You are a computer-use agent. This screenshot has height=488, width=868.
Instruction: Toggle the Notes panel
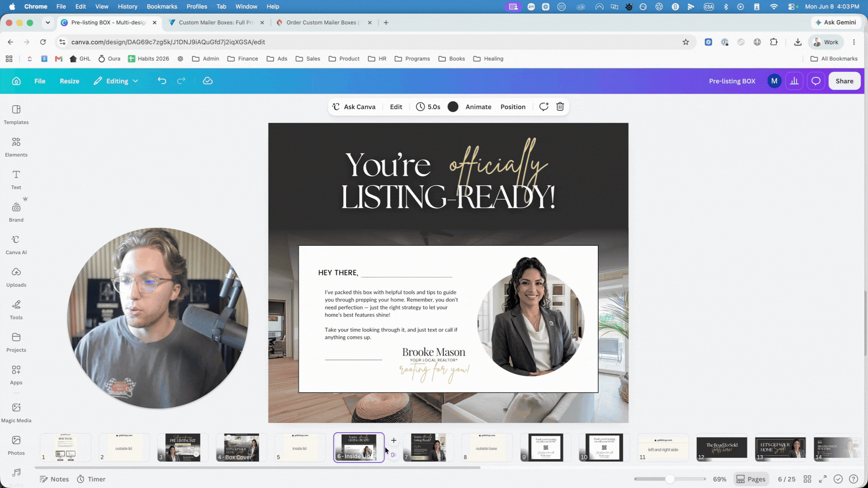[54, 479]
